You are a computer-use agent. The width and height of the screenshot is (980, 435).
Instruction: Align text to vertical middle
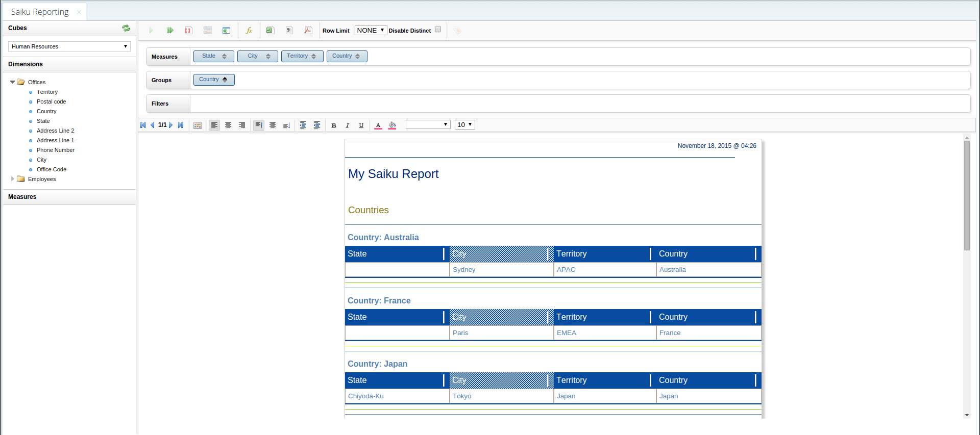pyautogui.click(x=273, y=125)
